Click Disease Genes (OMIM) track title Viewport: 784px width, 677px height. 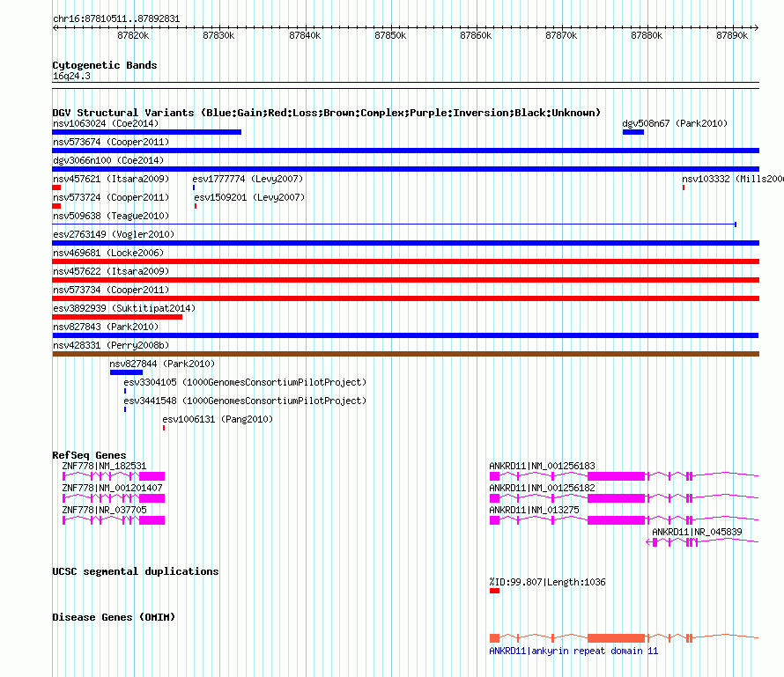point(114,617)
